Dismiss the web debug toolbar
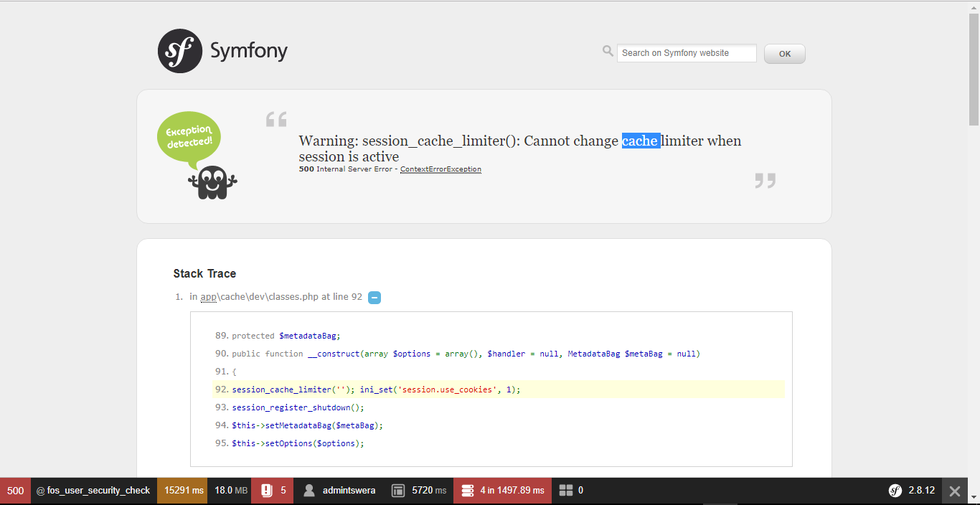The width and height of the screenshot is (980, 505). [954, 490]
